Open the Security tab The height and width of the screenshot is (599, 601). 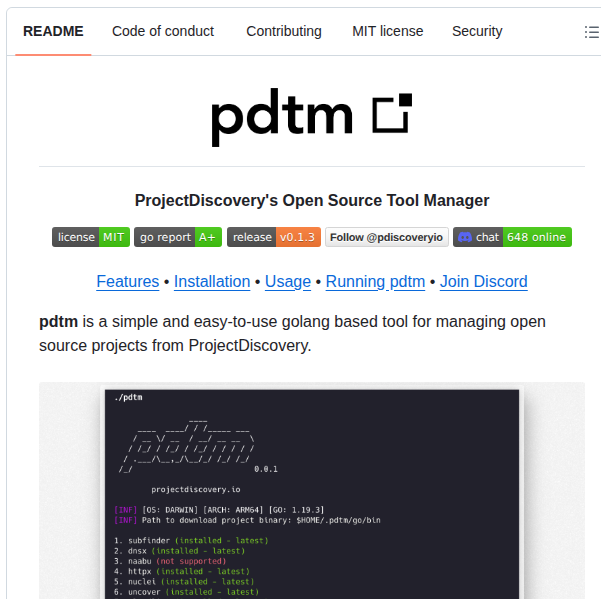pos(477,31)
